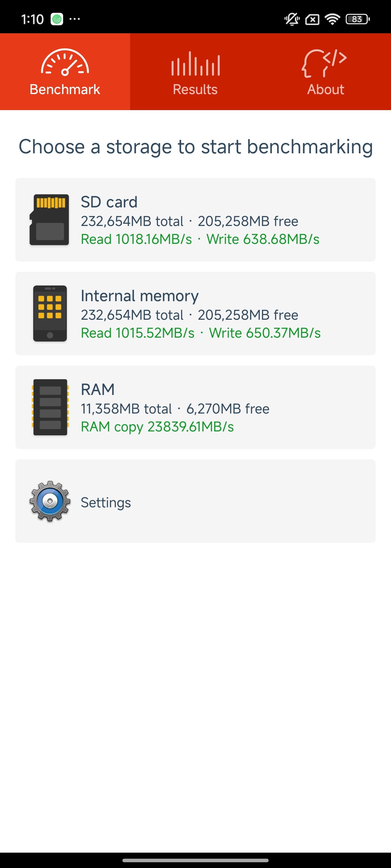
Task: Select the RAM benchmark title
Action: click(98, 390)
